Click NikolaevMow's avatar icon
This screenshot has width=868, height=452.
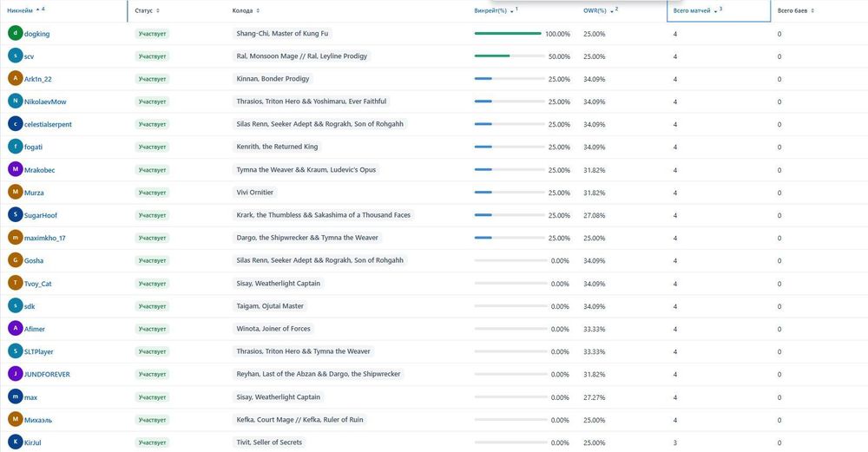point(15,102)
